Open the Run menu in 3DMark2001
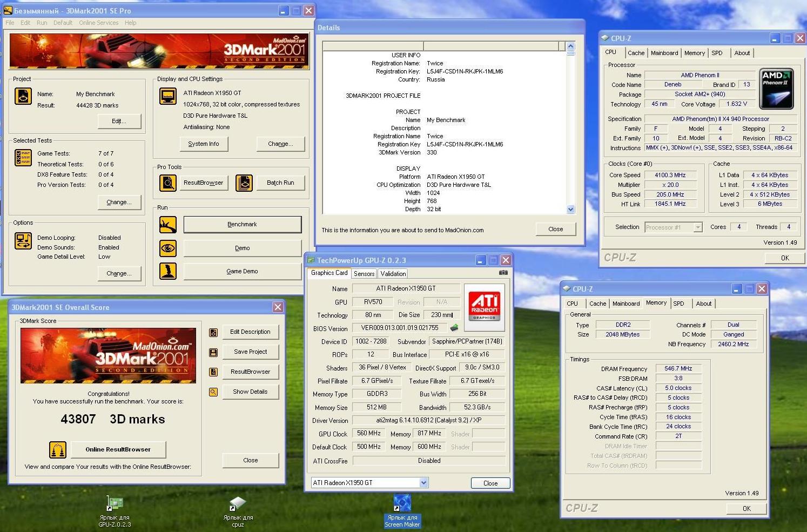Viewport: 807px width, 532px height. click(42, 23)
